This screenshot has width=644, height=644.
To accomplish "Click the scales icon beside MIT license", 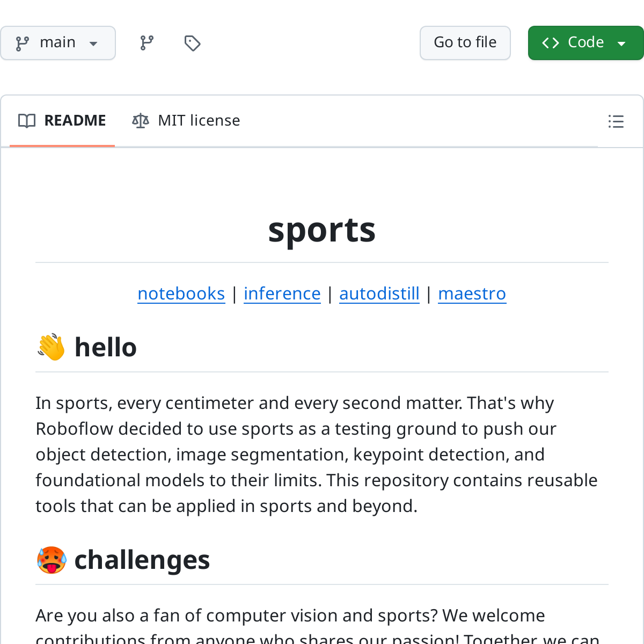I will pos(140,120).
